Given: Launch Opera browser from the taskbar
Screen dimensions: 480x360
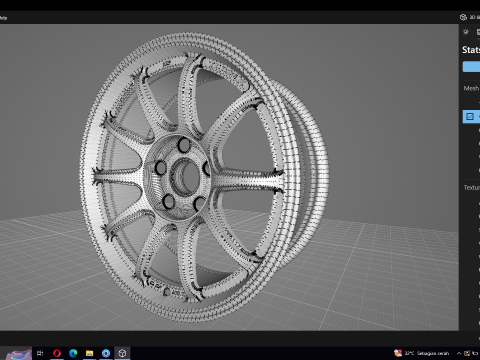Looking at the screenshot, I should coord(57,353).
